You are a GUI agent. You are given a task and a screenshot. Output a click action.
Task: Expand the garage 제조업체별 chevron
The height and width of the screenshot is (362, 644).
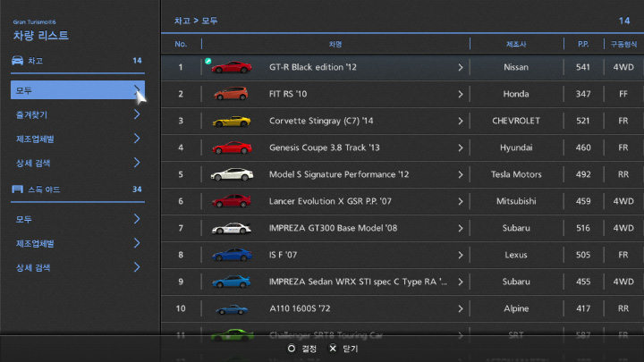pos(137,139)
